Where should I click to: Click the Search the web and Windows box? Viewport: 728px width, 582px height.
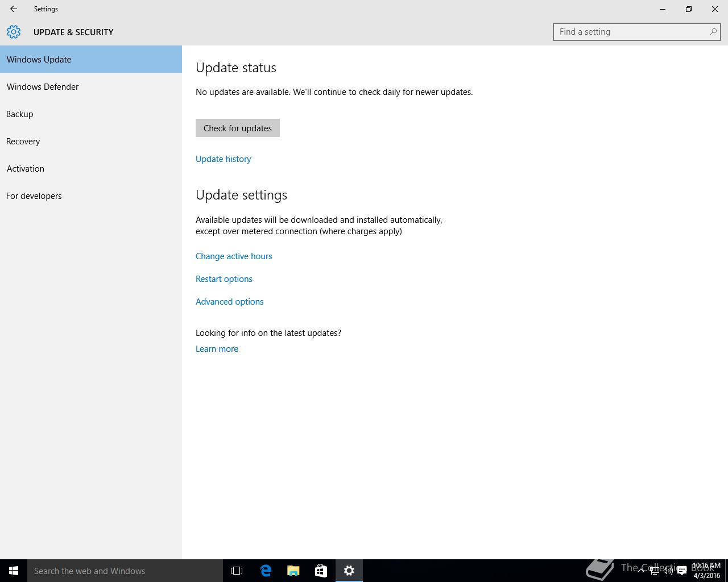click(x=125, y=571)
